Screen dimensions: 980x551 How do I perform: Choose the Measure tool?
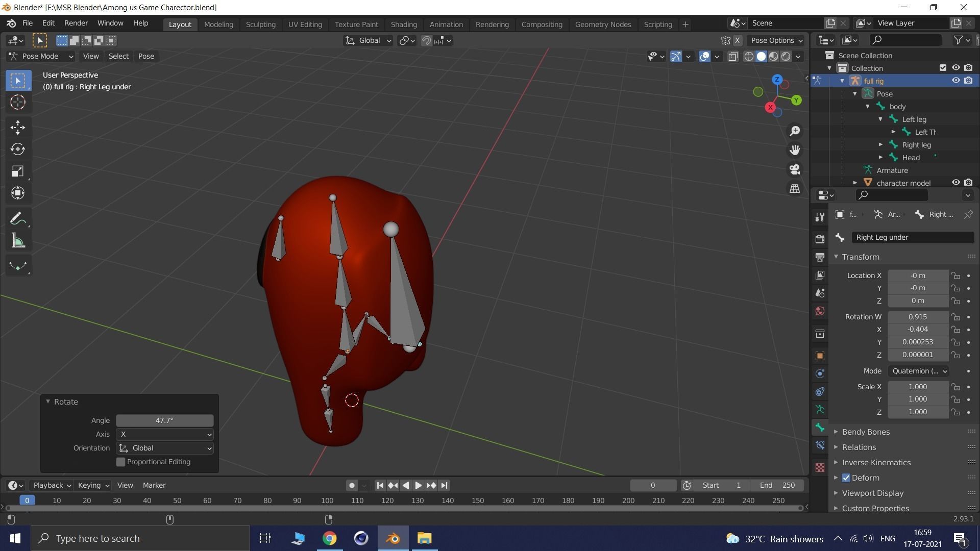click(18, 241)
